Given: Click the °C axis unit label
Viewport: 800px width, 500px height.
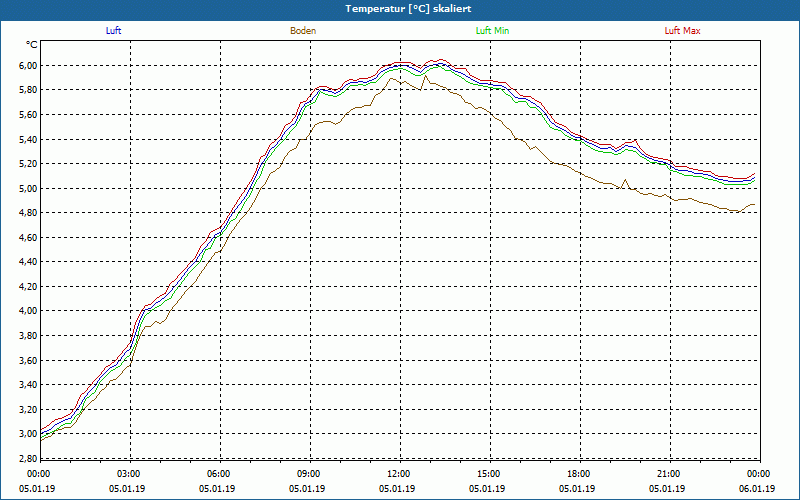Looking at the screenshot, I should pos(32,45).
